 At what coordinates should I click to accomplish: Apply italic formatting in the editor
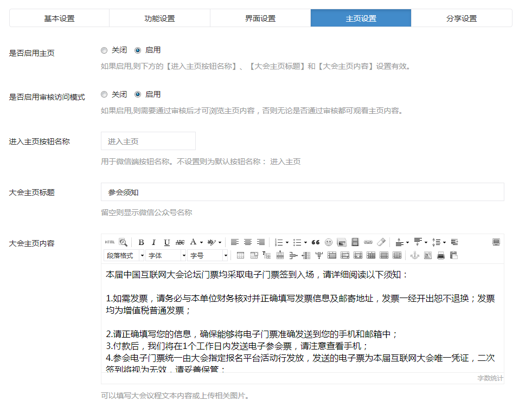point(153,242)
